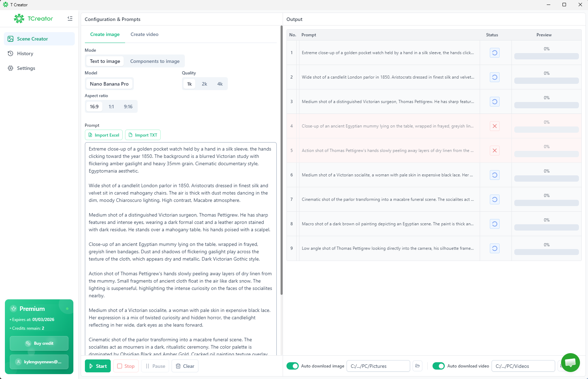Collapse the sidebar with the menu-fold icon

[x=70, y=19]
